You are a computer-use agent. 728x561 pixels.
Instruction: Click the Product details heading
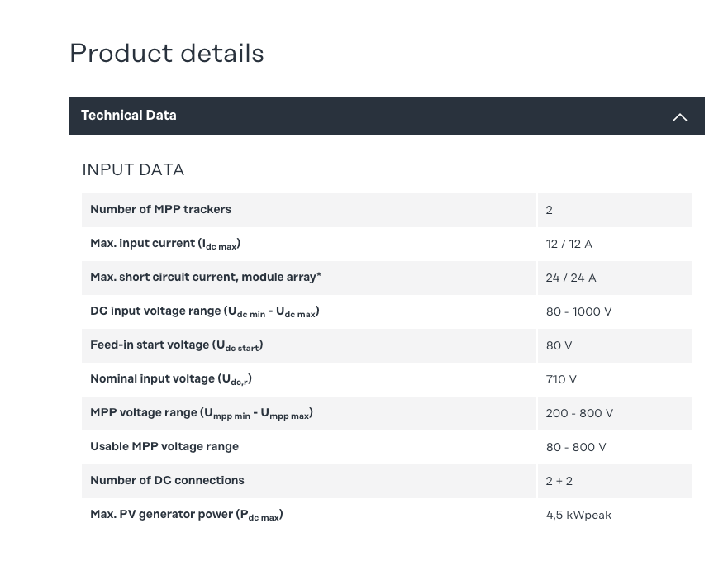pyautogui.click(x=167, y=54)
